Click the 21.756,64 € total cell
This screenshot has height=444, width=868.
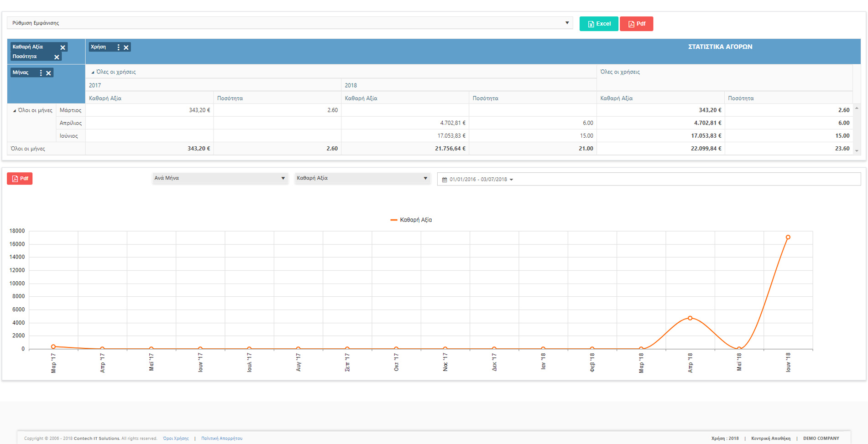pos(405,149)
